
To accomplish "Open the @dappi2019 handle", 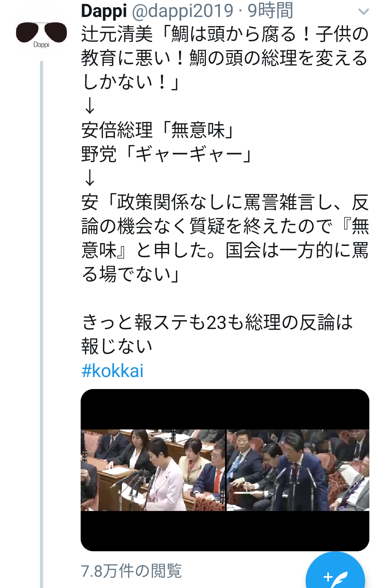I will 183,11.
